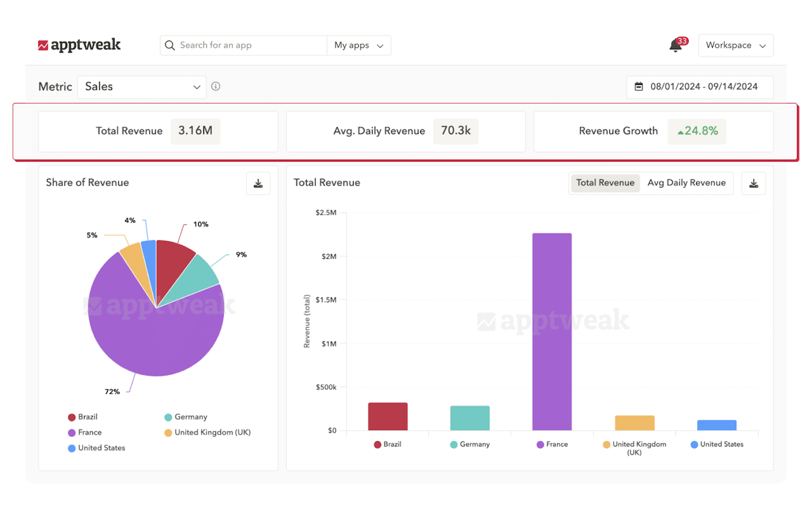Click the 24.8% Revenue Growth badge
This screenshot has width=812, height=509.
coord(697,131)
